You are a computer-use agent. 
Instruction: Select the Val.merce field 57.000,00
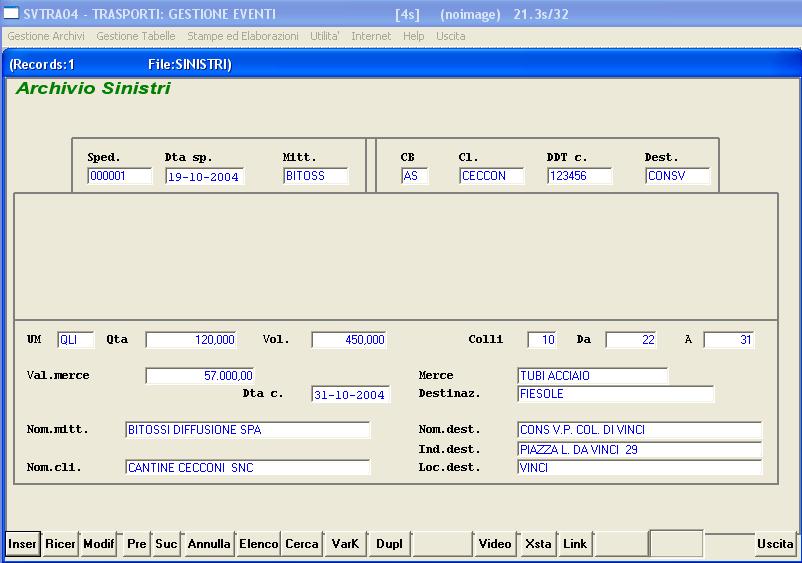click(200, 376)
